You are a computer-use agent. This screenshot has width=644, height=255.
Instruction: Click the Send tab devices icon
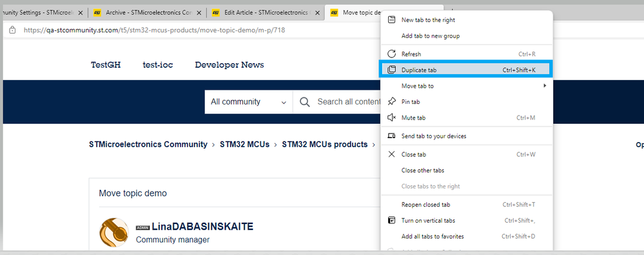(x=392, y=136)
